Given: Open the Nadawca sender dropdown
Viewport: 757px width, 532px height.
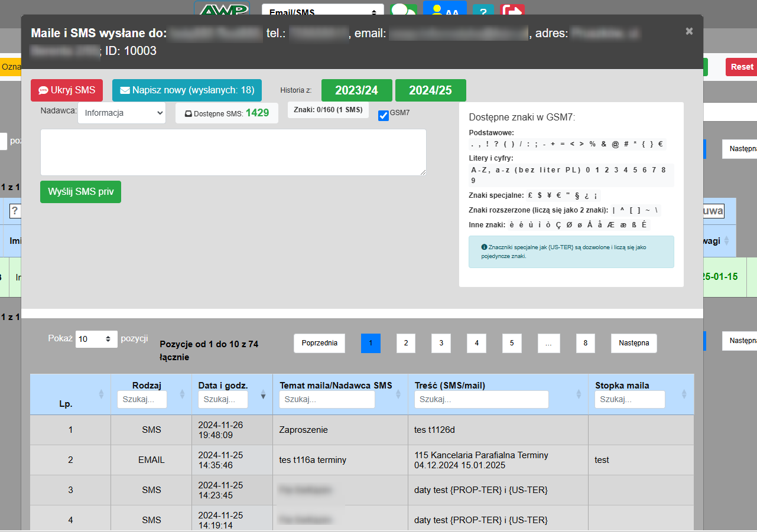Looking at the screenshot, I should click(122, 113).
